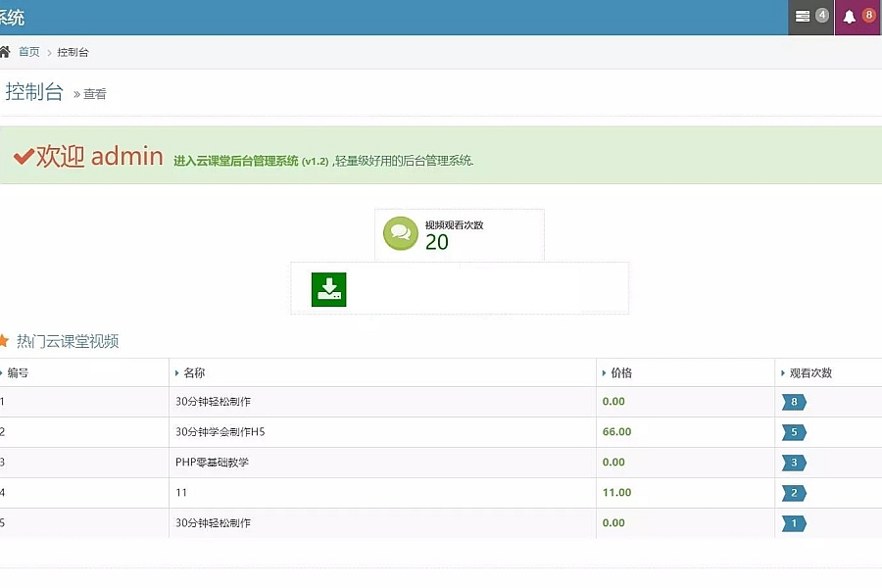Open the notification bell with badge 8

tap(857, 17)
